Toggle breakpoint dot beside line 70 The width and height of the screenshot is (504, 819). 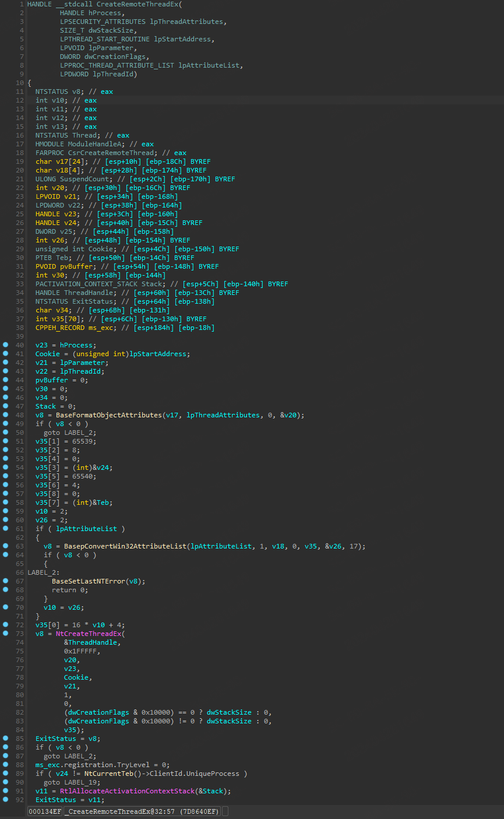(5, 607)
